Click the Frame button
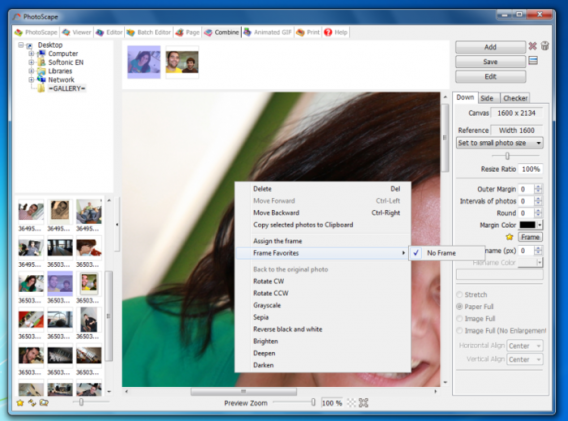568x421 pixels. click(530, 237)
